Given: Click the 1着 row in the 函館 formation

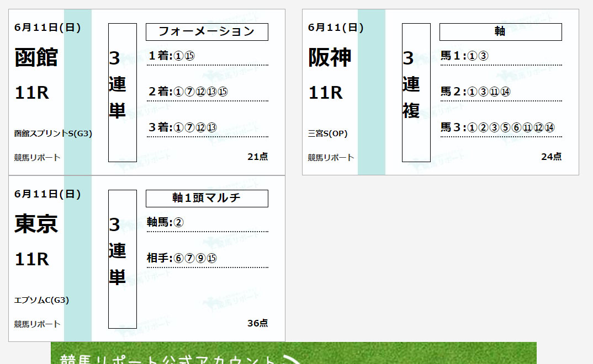Looking at the screenshot, I should 207,56.
